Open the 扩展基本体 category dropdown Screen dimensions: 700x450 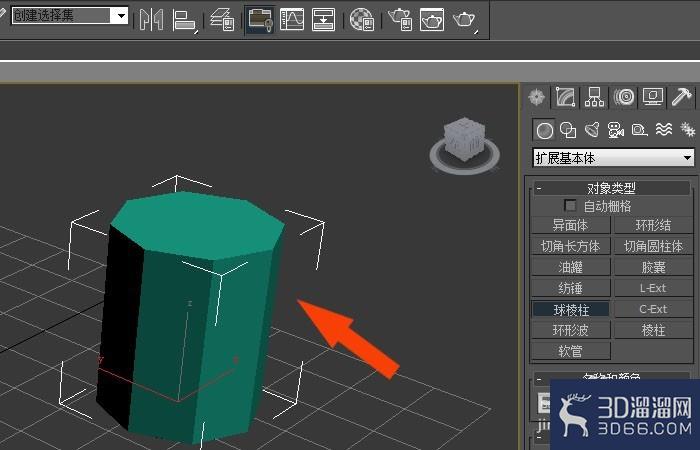coord(613,158)
